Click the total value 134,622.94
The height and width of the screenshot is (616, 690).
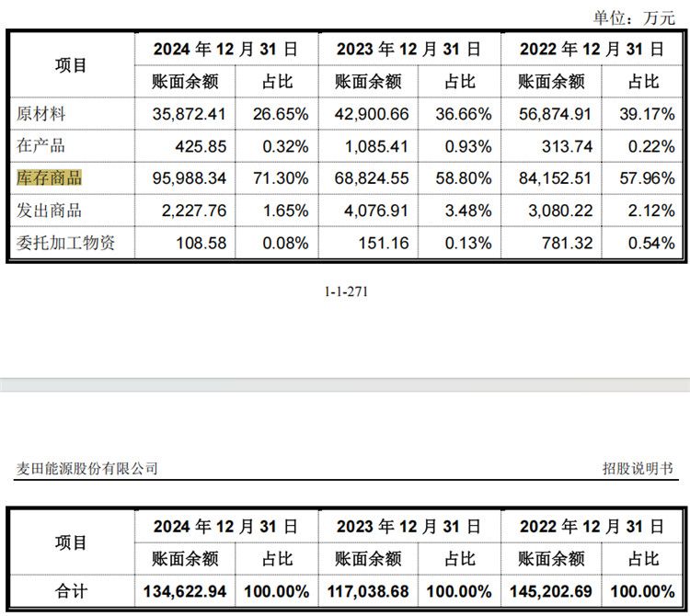pos(185,591)
